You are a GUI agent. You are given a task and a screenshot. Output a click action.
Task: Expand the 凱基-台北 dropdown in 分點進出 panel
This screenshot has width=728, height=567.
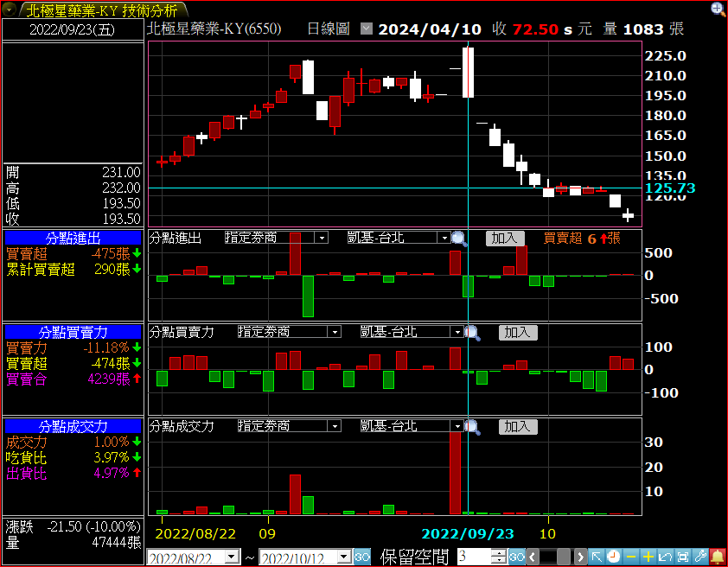point(444,238)
